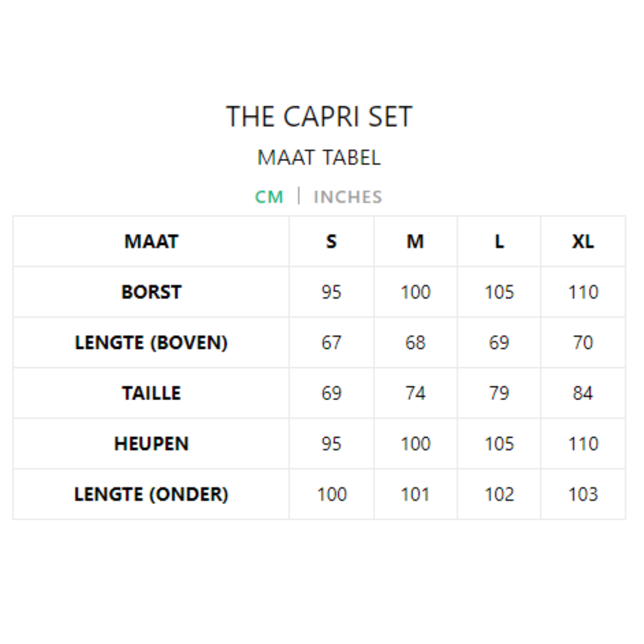Click the MAAT TABEL subtitle
Image resolution: width=644 pixels, height=644 pixels.
pos(319,158)
